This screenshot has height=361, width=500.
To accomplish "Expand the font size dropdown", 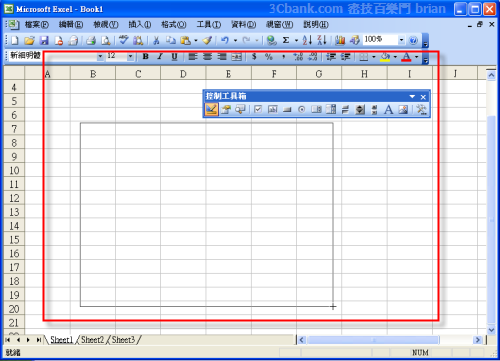I will (130, 56).
